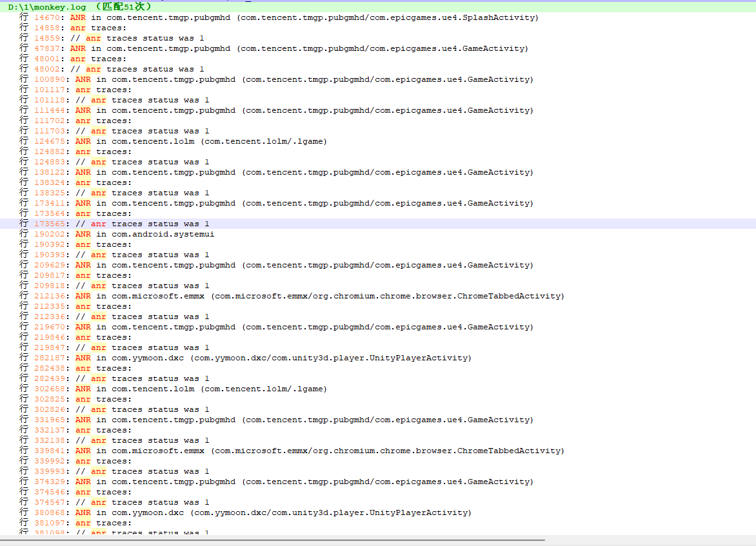Go to result line 209818 traces status
Image resolution: width=756 pixels, height=546 pixels.
378,286
